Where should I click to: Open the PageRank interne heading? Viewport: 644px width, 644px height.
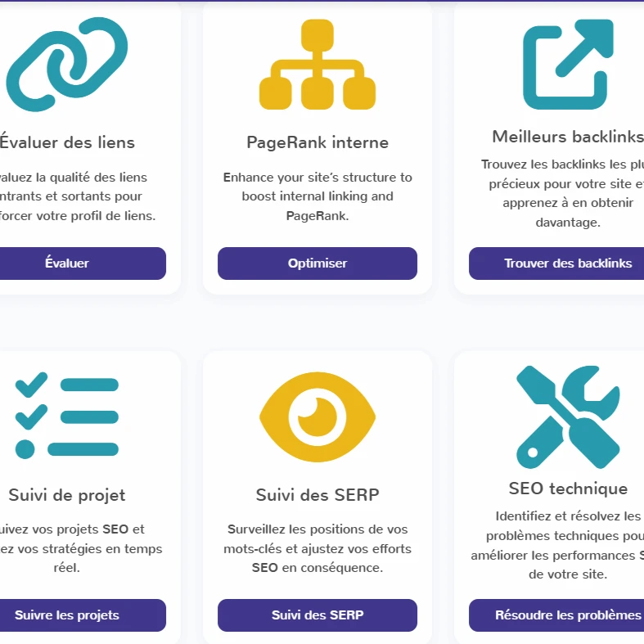(x=317, y=142)
